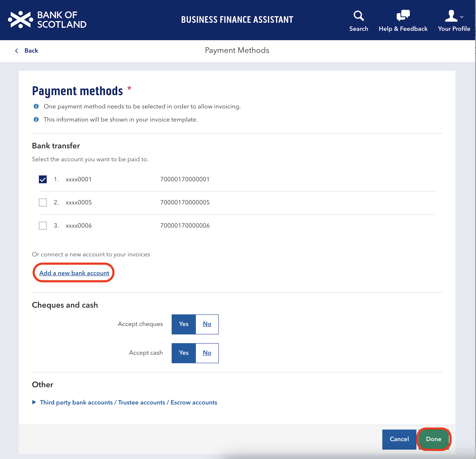Click the Search label in header
The height and width of the screenshot is (459, 476).
tap(358, 29)
